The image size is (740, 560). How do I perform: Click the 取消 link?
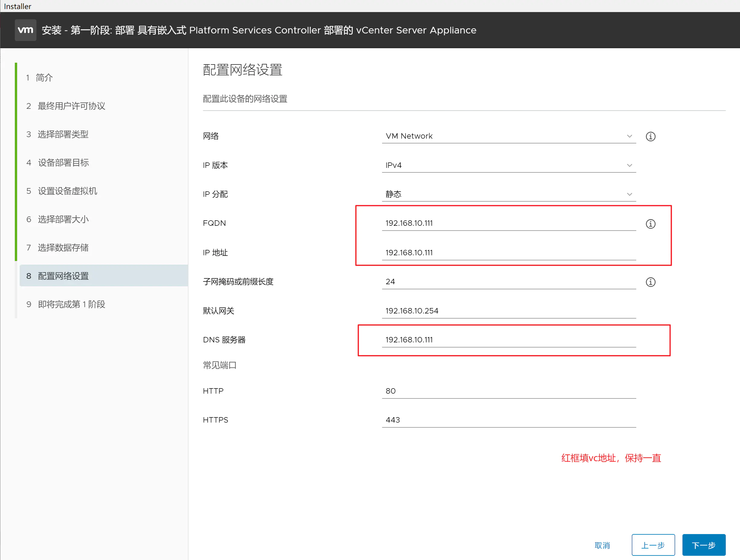coord(602,545)
